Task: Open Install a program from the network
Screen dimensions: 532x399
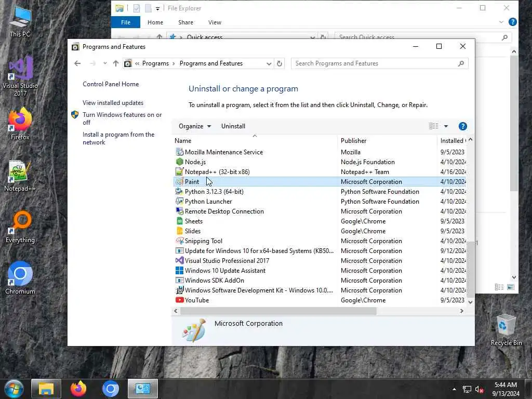Action: tap(118, 138)
